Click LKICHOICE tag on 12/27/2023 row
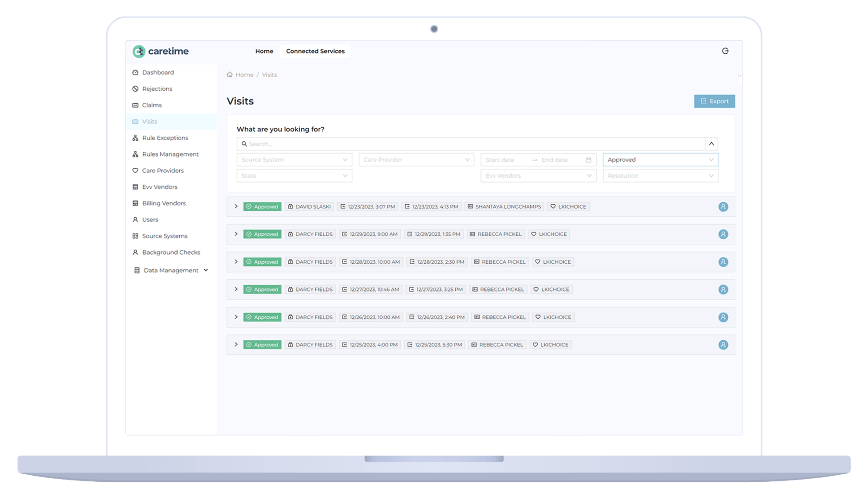 (551, 290)
